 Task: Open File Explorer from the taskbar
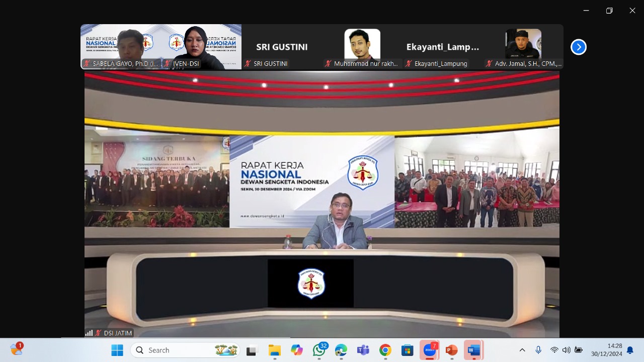(x=274, y=350)
